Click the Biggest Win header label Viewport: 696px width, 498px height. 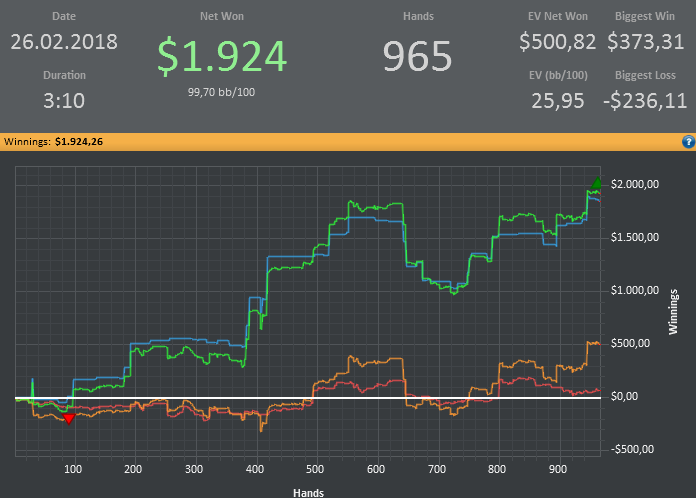coord(645,16)
